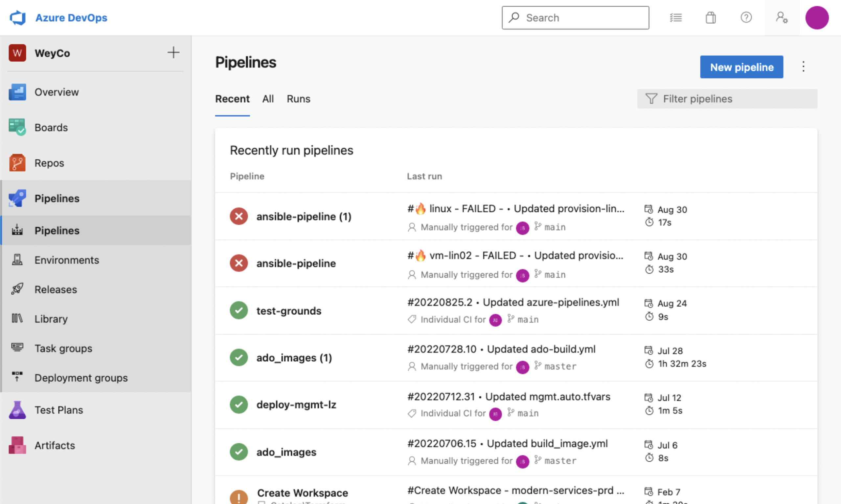Open Test Plans

(x=58, y=409)
